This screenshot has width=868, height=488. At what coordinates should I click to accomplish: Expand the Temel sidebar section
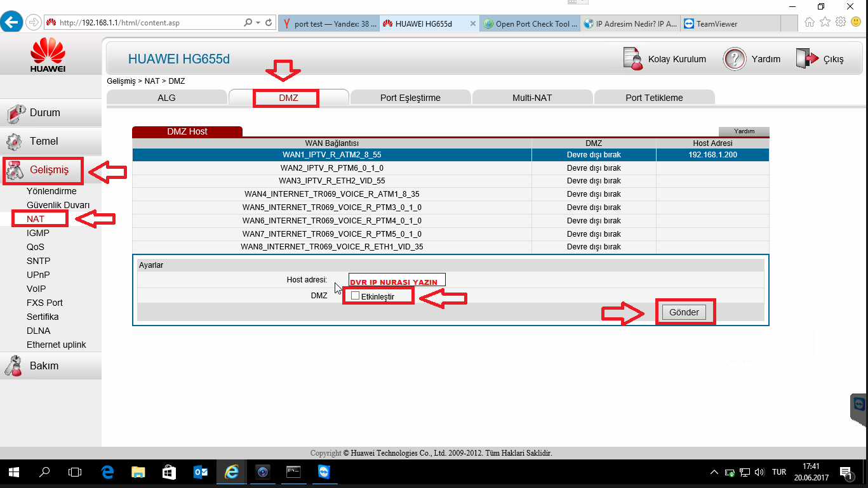[51, 141]
